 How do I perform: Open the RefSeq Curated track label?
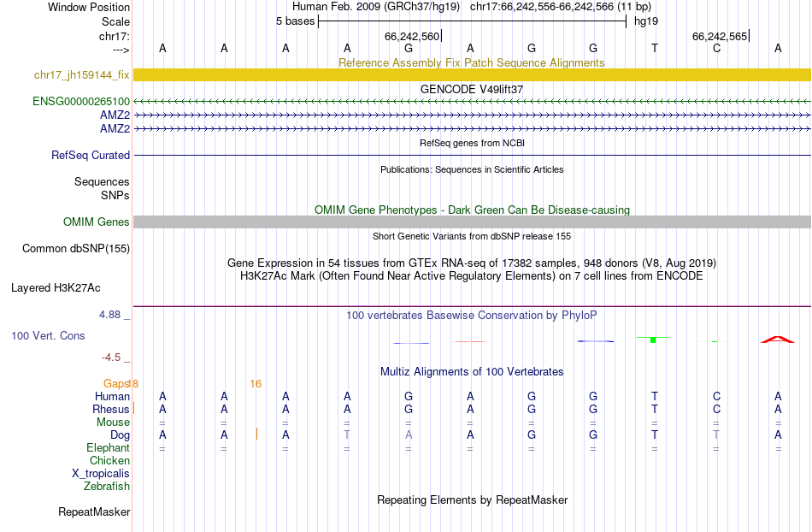click(x=91, y=155)
